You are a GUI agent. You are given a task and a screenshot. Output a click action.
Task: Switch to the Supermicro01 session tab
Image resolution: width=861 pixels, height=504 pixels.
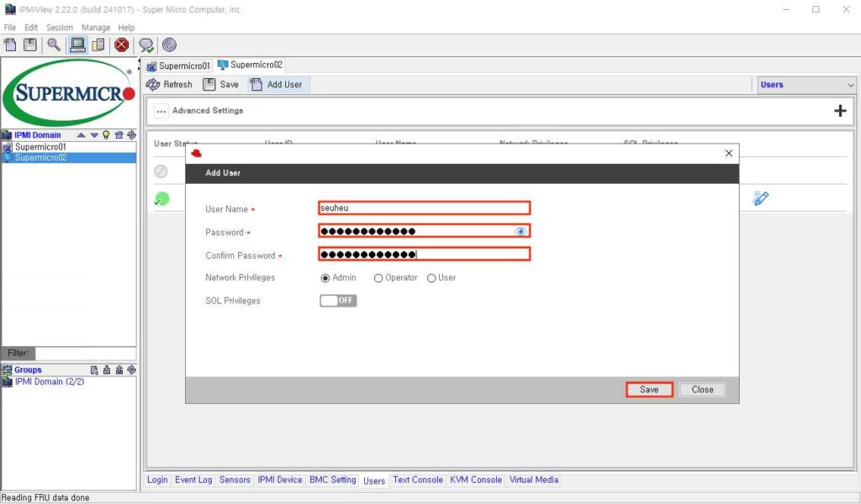point(178,66)
